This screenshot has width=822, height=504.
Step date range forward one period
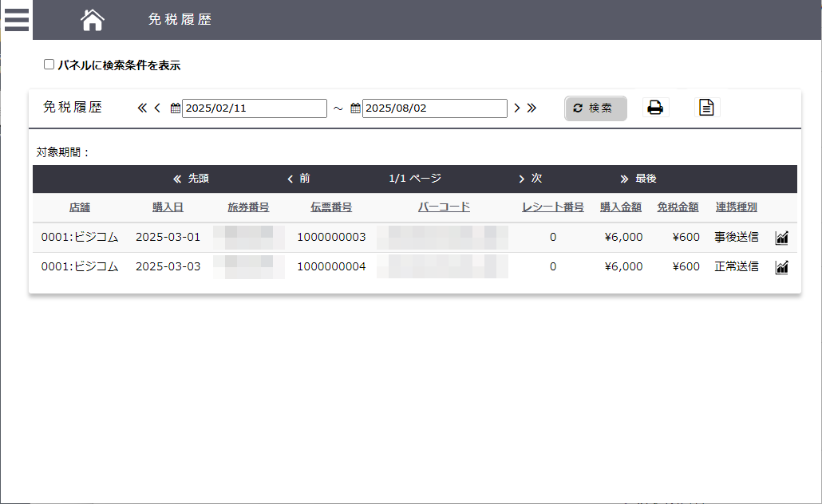517,108
